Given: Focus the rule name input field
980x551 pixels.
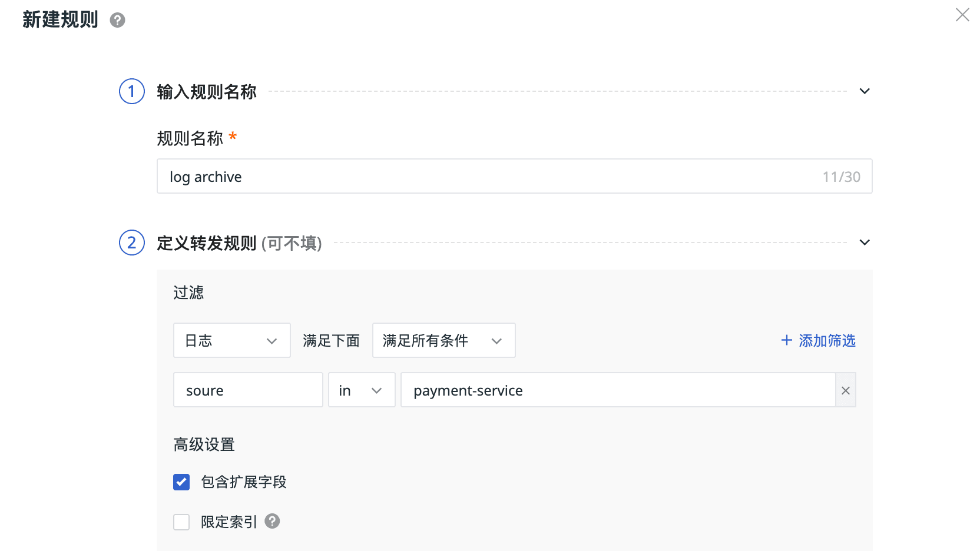Looking at the screenshot, I should 514,176.
